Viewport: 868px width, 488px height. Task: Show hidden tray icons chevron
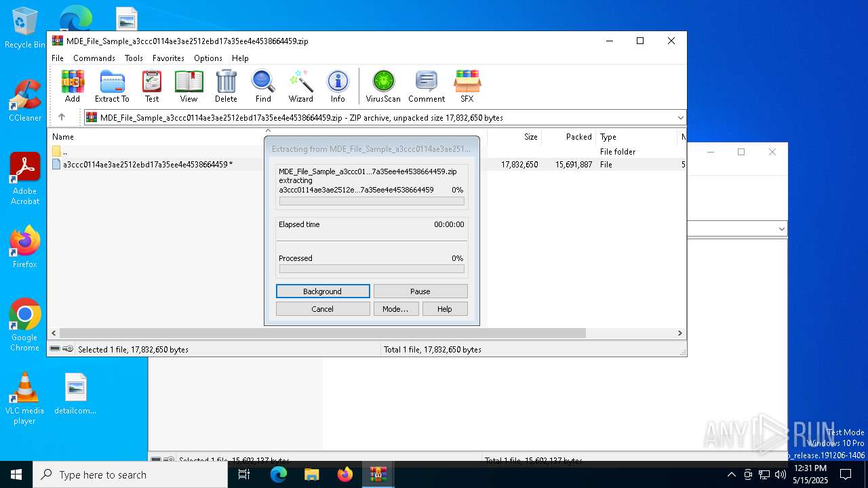(731, 474)
